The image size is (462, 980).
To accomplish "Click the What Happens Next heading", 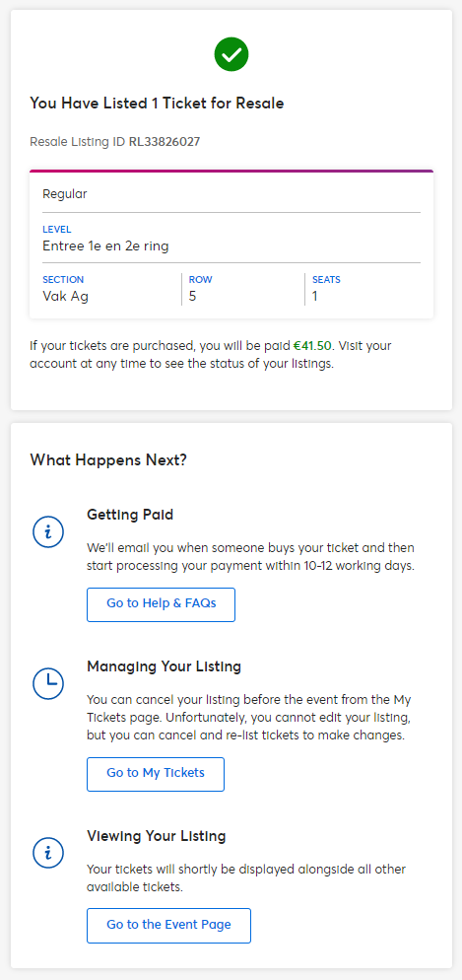I will click(x=108, y=460).
